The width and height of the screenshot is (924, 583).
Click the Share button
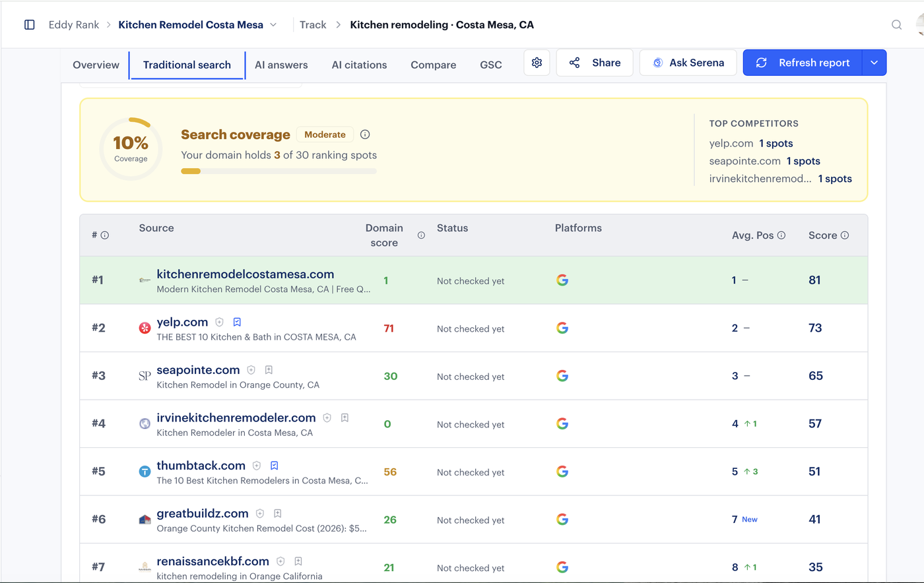pyautogui.click(x=595, y=63)
